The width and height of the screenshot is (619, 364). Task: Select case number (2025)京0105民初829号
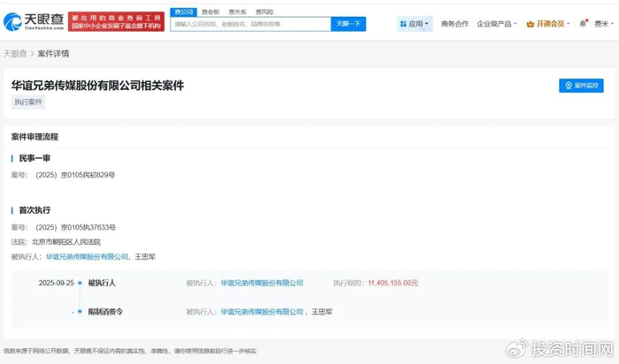pyautogui.click(x=75, y=175)
